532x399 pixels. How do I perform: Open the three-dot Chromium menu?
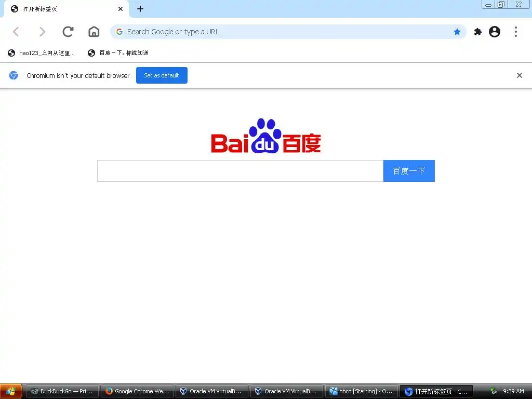point(516,32)
